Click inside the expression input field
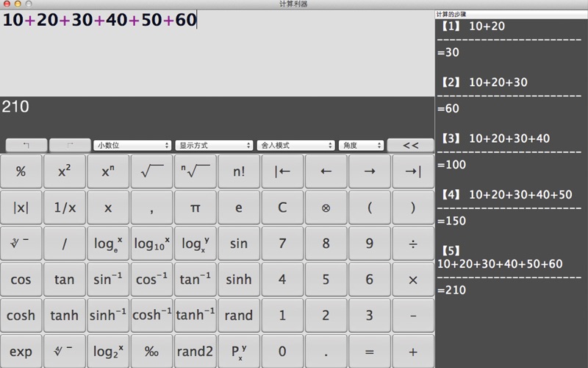The height and width of the screenshot is (368, 588). (x=217, y=52)
